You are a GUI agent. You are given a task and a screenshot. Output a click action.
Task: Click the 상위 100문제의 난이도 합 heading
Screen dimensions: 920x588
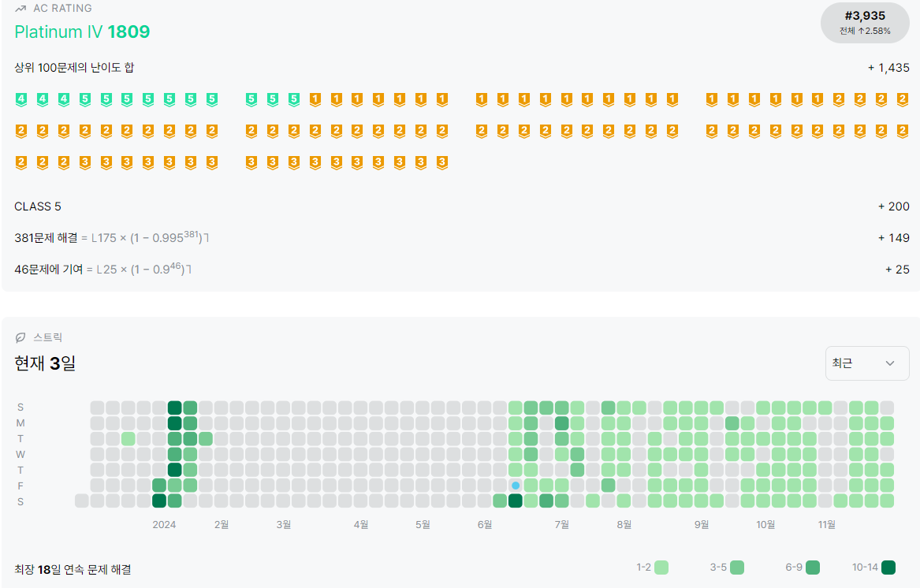[75, 68]
